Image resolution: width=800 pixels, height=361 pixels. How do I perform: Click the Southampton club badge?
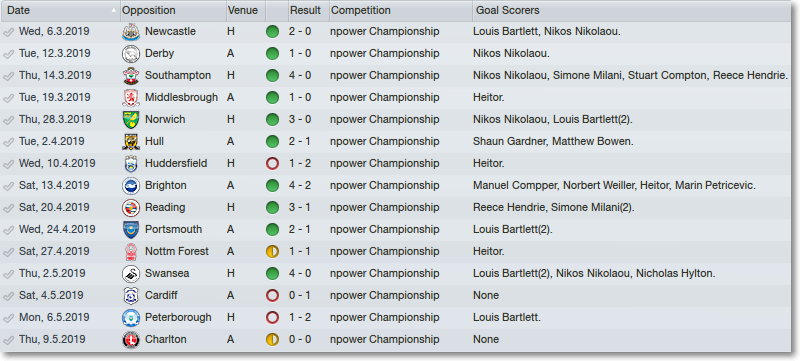click(x=131, y=76)
